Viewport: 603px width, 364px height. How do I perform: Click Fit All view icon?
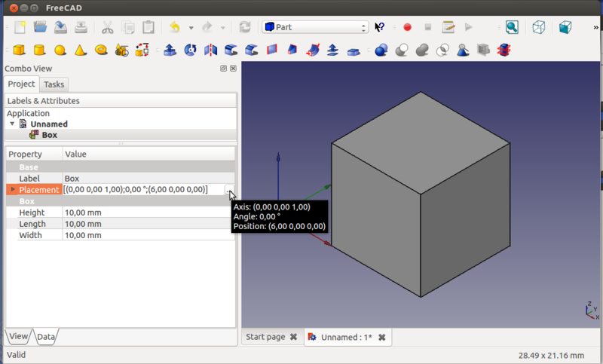pos(512,27)
